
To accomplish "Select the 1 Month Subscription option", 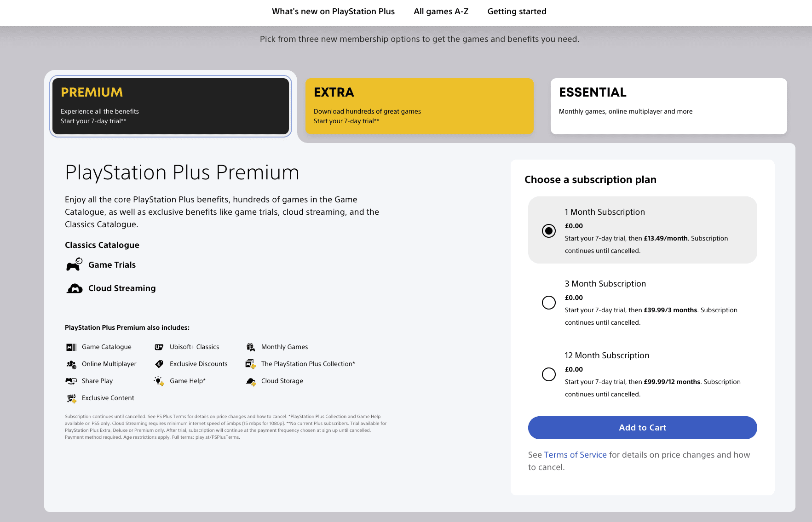I will pyautogui.click(x=549, y=231).
